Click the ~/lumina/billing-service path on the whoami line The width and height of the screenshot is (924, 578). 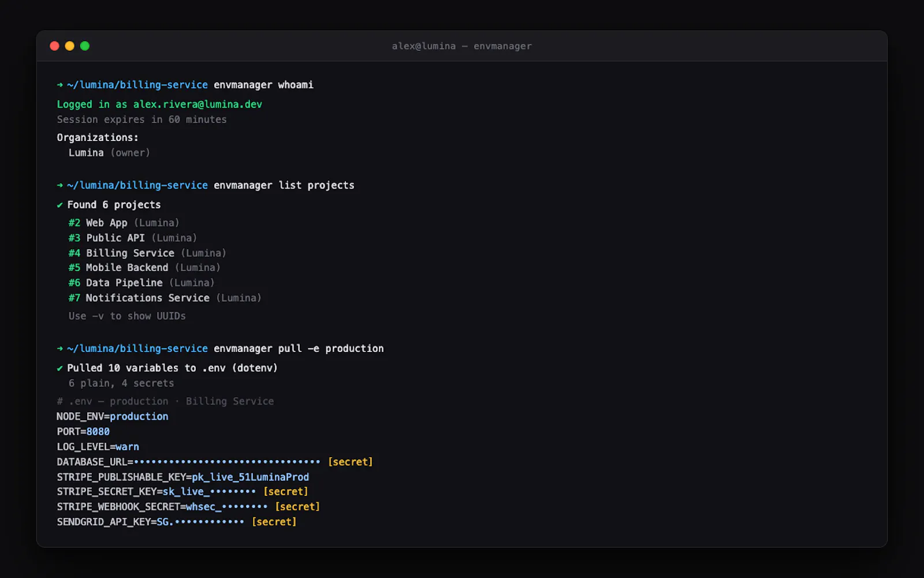137,85
